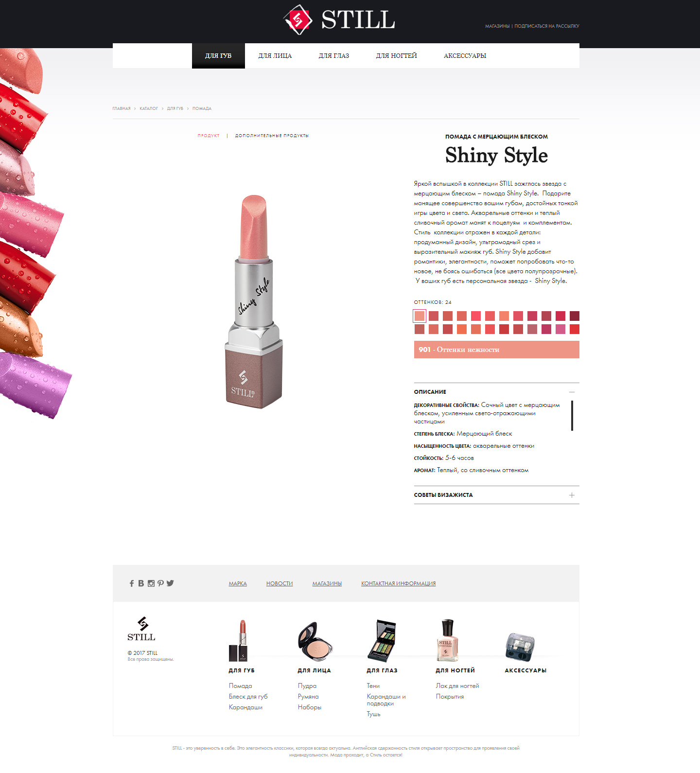This screenshot has width=700, height=773.
Task: Select the ДЛЯ ЛИЦА menu item
Action: tap(275, 56)
